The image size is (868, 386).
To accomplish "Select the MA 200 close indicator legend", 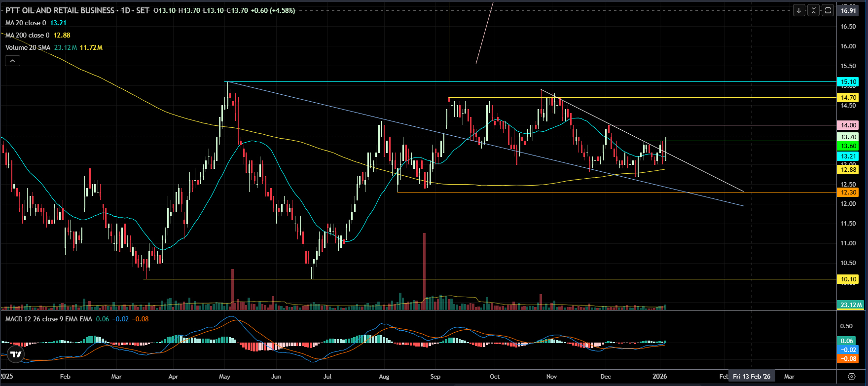I will pyautogui.click(x=28, y=35).
